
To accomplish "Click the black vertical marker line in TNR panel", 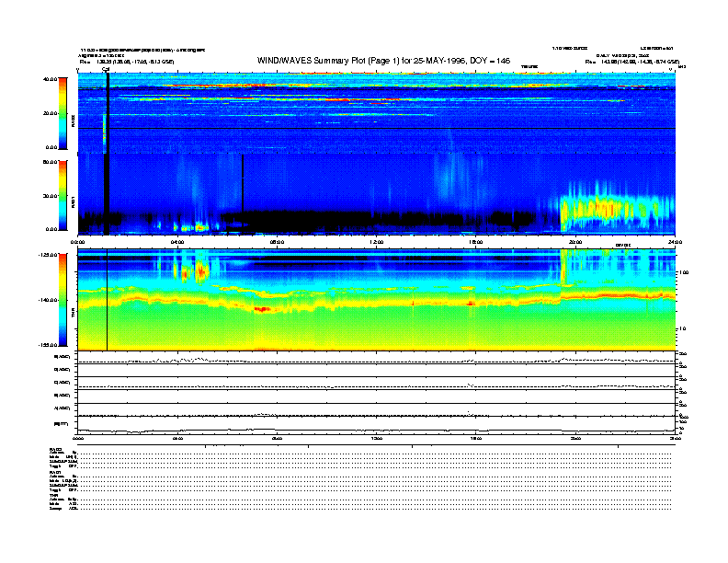I will pyautogui.click(x=108, y=300).
